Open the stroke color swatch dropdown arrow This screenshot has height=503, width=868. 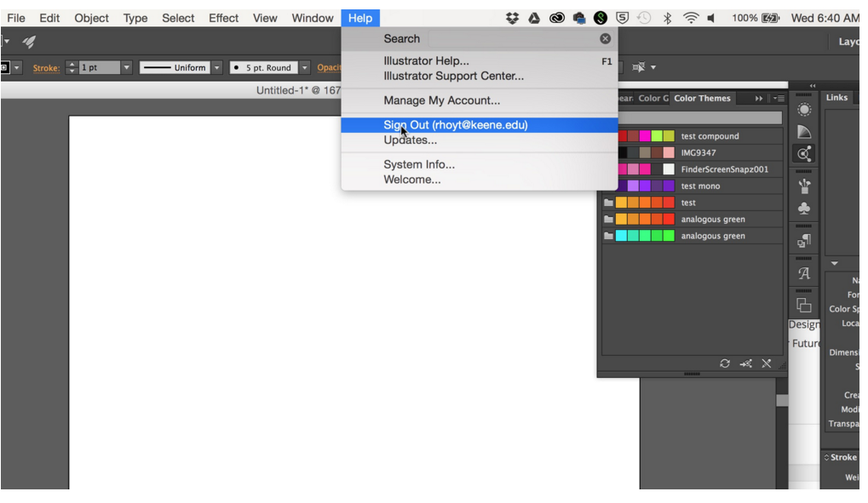[x=16, y=67]
